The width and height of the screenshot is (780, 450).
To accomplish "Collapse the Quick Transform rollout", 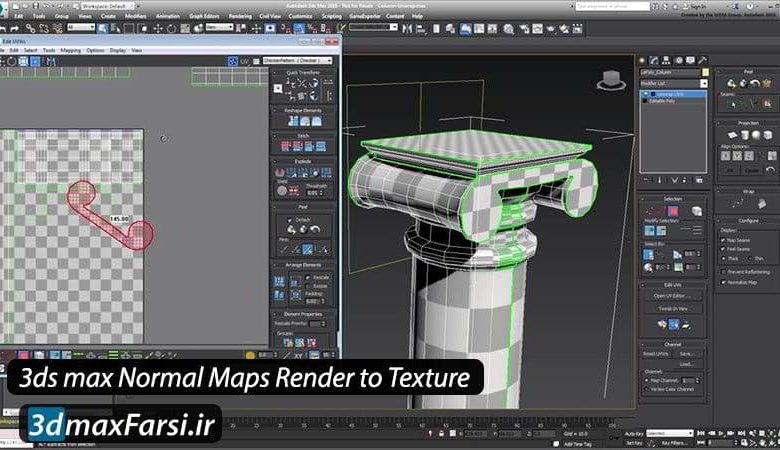I will tap(303, 73).
